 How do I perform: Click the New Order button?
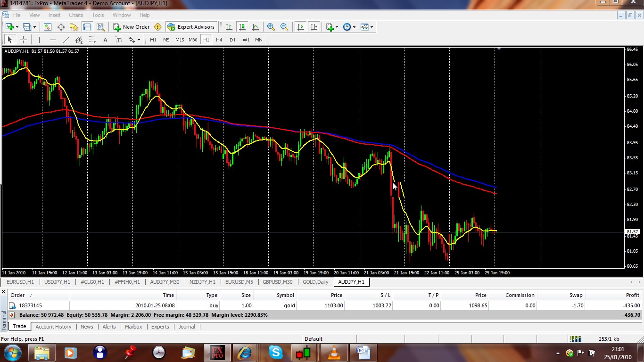(132, 27)
